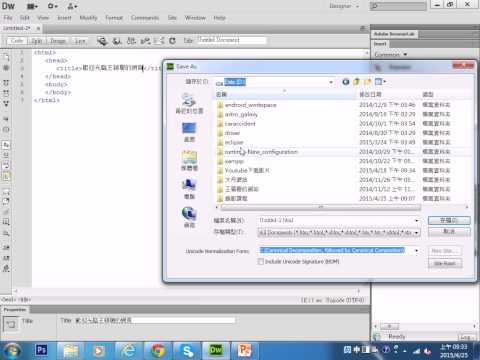480x360 pixels.
Task: Click the Save button in Save As dialog
Action: 449,220
